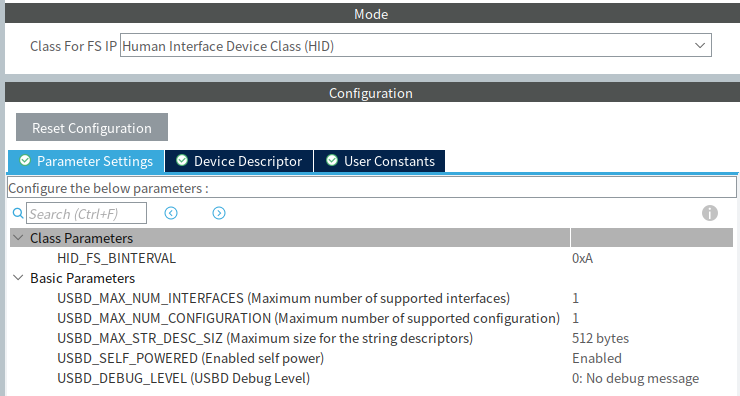This screenshot has height=396, width=740.
Task: Click the Class For FS IP label
Action: coord(73,46)
